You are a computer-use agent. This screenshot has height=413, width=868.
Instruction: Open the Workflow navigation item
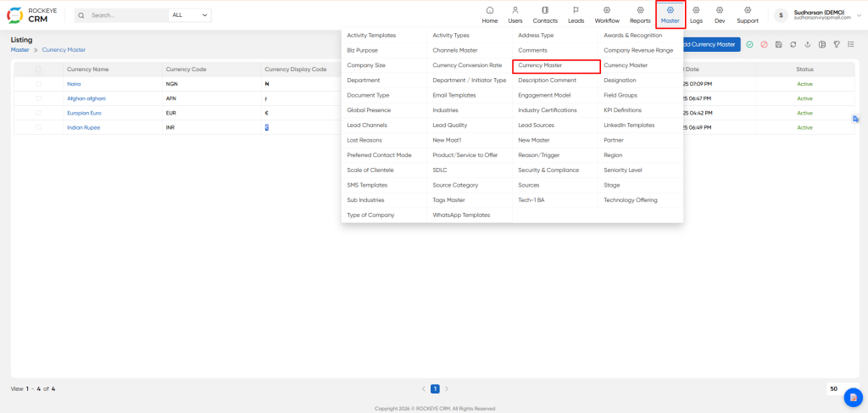(x=607, y=15)
